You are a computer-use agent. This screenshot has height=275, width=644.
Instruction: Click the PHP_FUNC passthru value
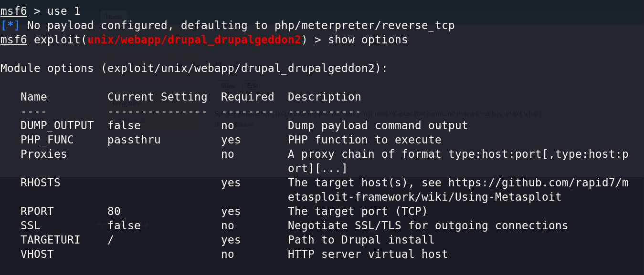(x=134, y=140)
